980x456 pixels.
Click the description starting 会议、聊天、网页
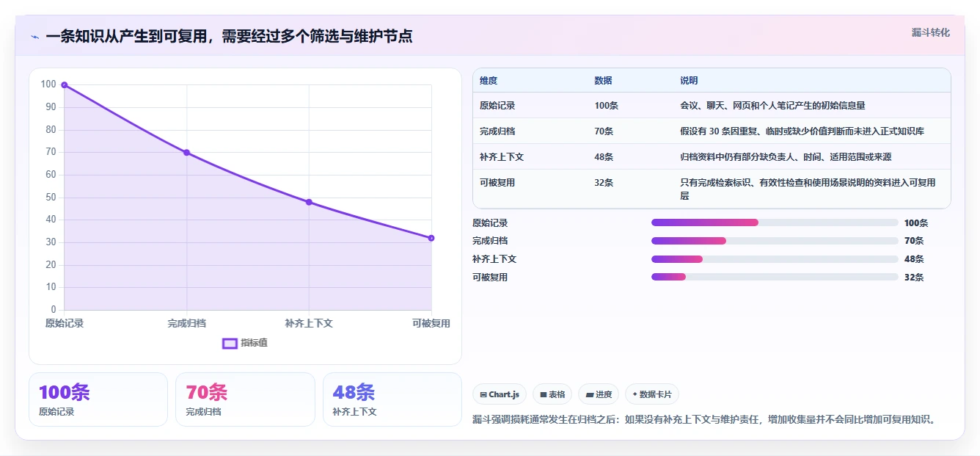tap(772, 106)
